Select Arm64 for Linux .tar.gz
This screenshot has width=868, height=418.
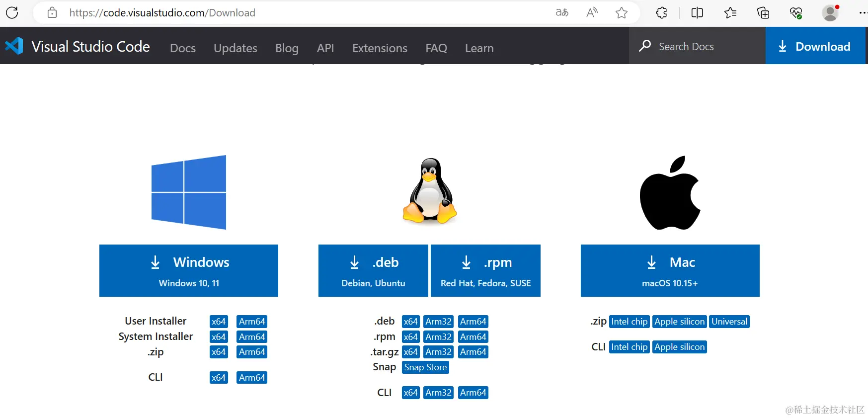473,352
